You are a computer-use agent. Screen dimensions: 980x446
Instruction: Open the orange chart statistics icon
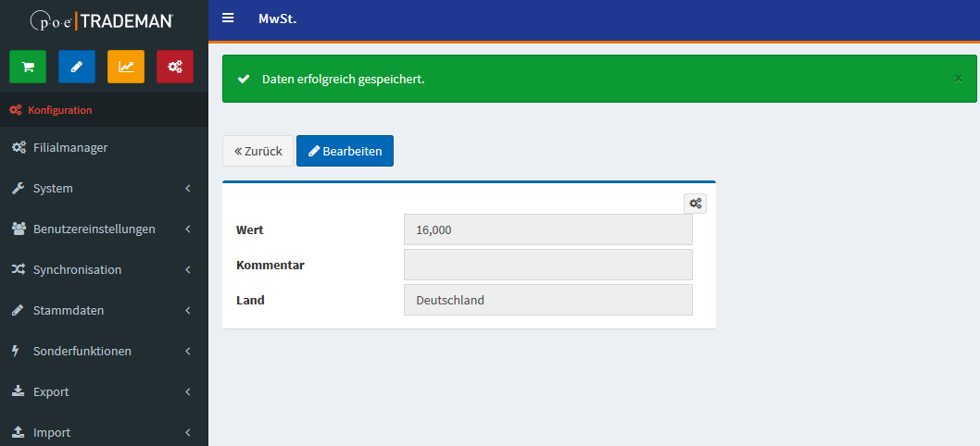coord(126,67)
